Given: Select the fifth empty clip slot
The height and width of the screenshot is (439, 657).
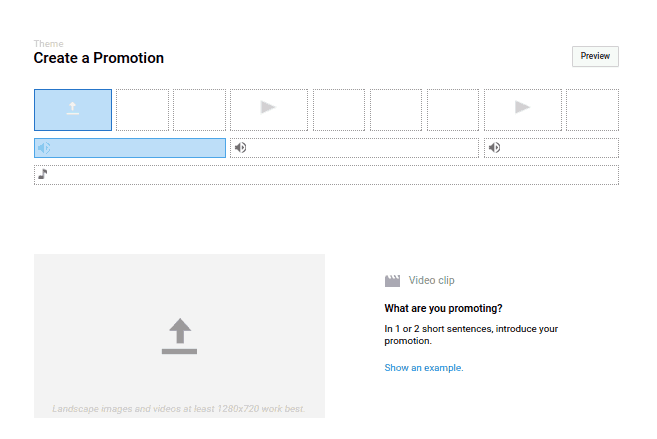Looking at the screenshot, I should tap(339, 110).
